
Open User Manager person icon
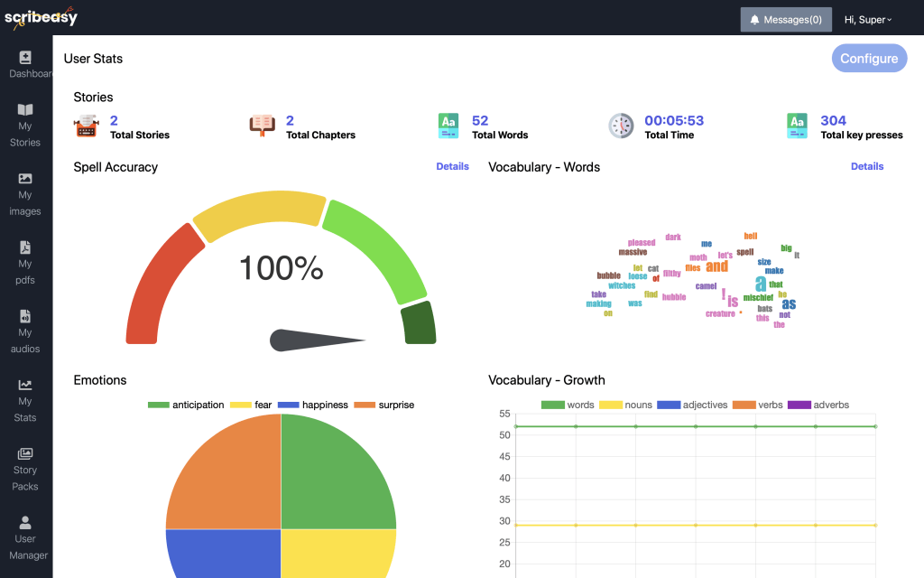pyautogui.click(x=25, y=522)
